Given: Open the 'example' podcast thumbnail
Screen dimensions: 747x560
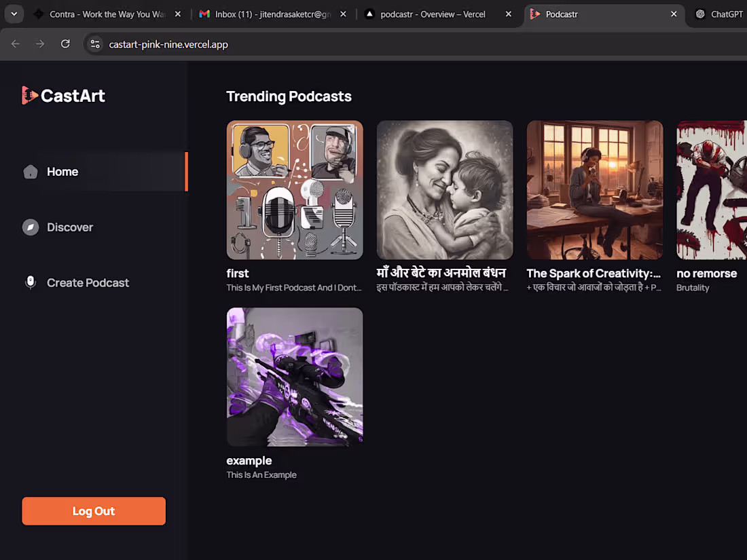Looking at the screenshot, I should click(294, 377).
